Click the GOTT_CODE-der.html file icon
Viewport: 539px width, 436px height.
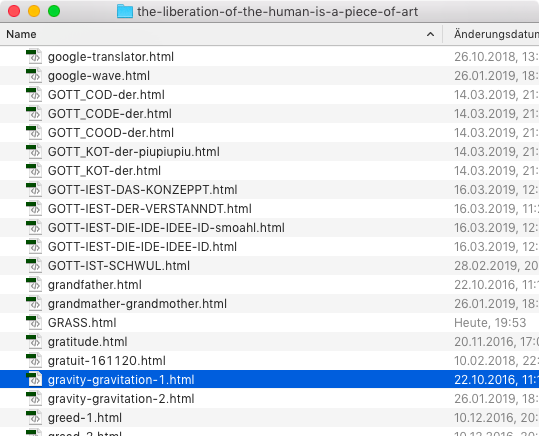click(34, 113)
